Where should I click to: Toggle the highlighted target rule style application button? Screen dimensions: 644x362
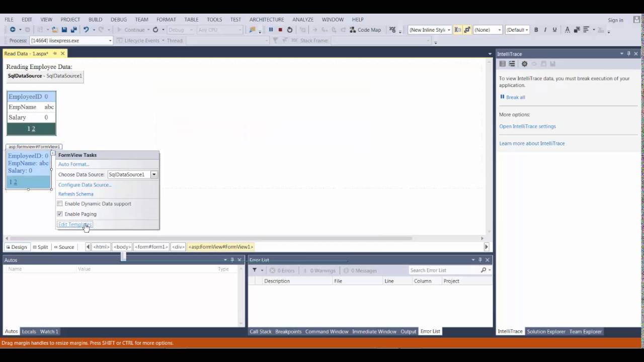[x=457, y=30]
